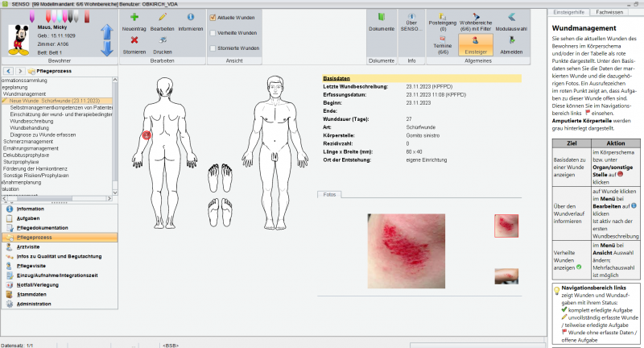The height and width of the screenshot is (348, 644).
Task: Check Stornierte Wunden checkbox
Action: [x=213, y=48]
